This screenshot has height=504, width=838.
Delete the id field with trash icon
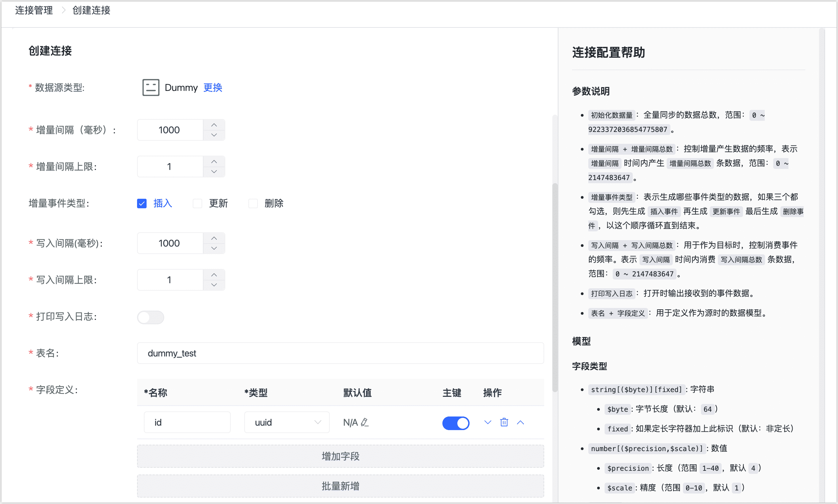[x=504, y=422]
